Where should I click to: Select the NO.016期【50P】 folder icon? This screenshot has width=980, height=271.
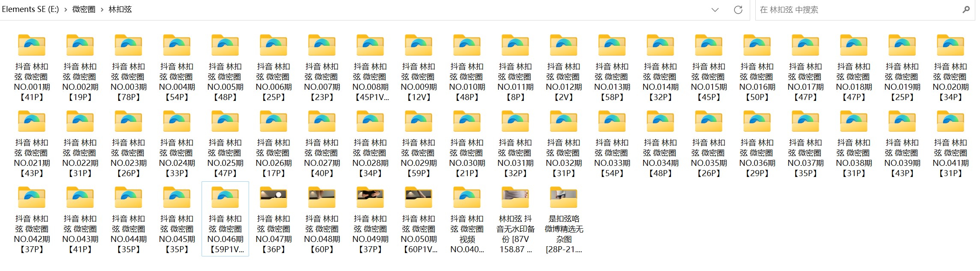click(x=757, y=45)
